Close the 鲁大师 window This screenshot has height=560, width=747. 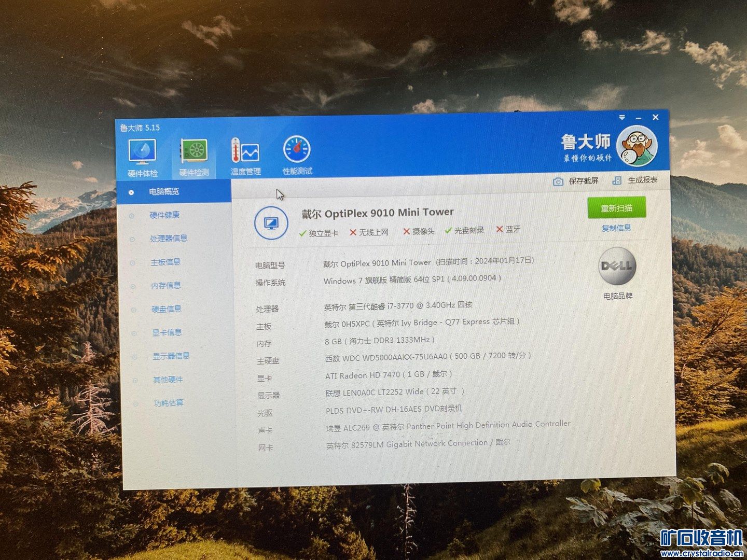(x=656, y=117)
